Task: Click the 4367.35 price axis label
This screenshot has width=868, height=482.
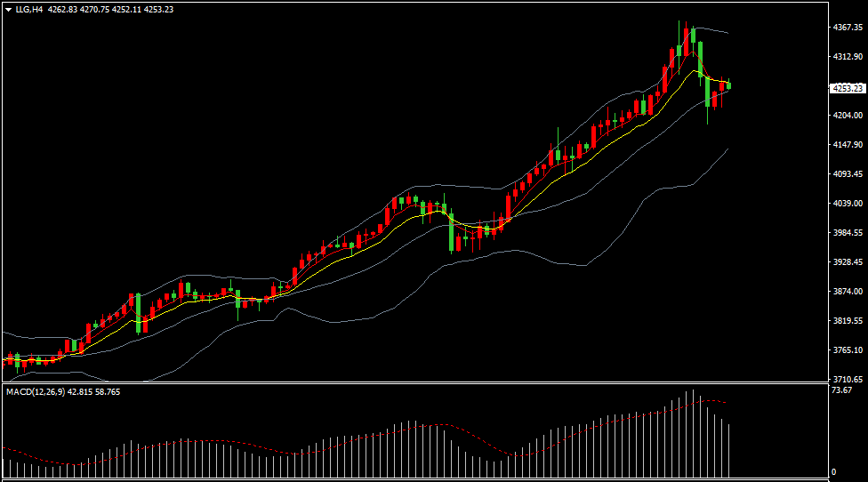Action: 847,28
